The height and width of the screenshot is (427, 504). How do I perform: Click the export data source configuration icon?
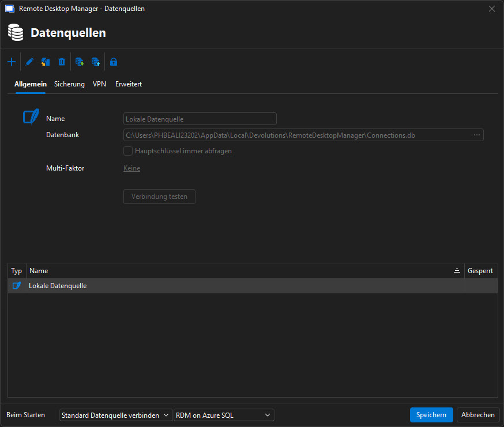coord(96,62)
